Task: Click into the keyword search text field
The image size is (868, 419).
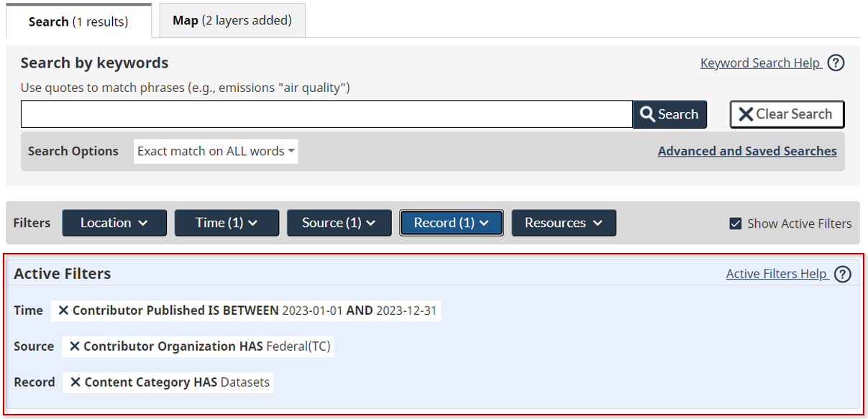Action: coord(326,114)
